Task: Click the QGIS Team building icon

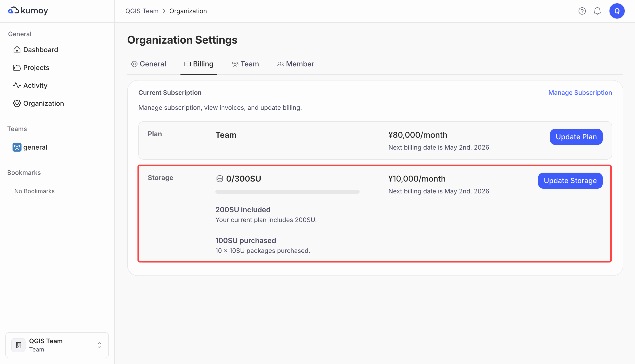Action: tap(18, 345)
